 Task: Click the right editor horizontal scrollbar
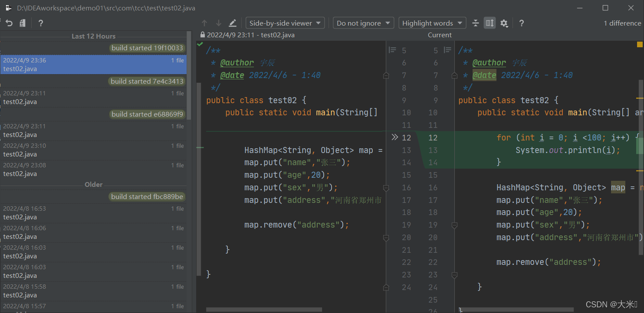(516, 310)
